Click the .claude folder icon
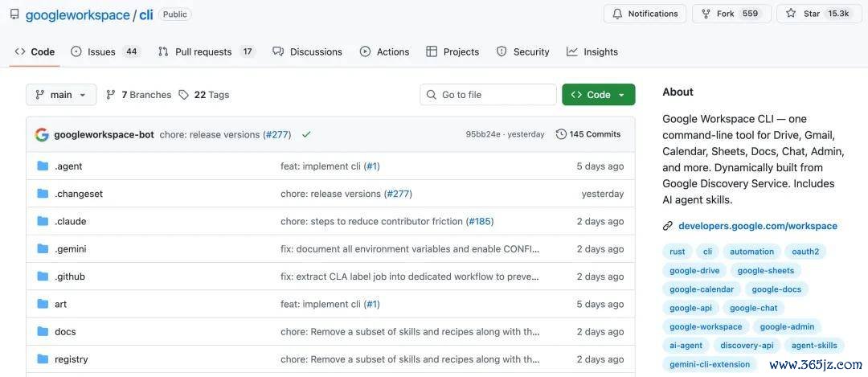Image resolution: width=868 pixels, height=377 pixels. [43, 221]
